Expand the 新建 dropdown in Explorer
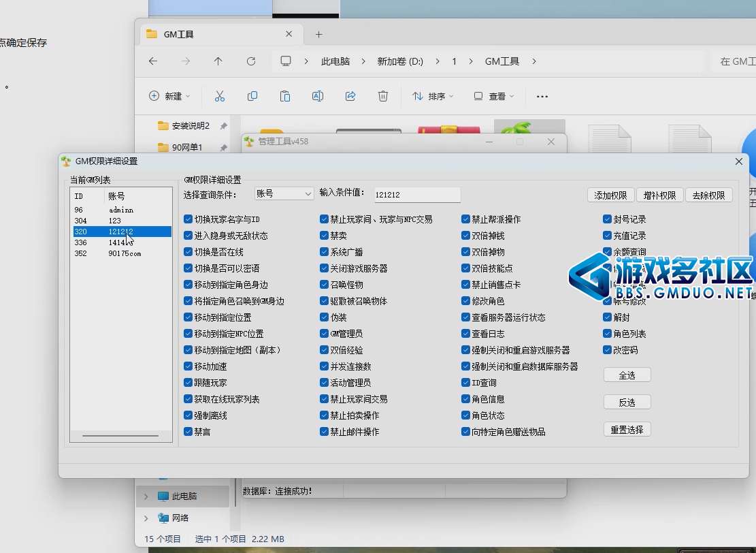Screen dimensions: 756x553 pyautogui.click(x=169, y=97)
